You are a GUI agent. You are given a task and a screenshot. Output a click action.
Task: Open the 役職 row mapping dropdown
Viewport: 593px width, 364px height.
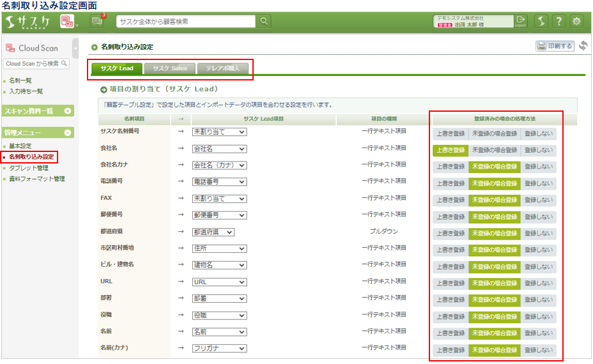(219, 315)
